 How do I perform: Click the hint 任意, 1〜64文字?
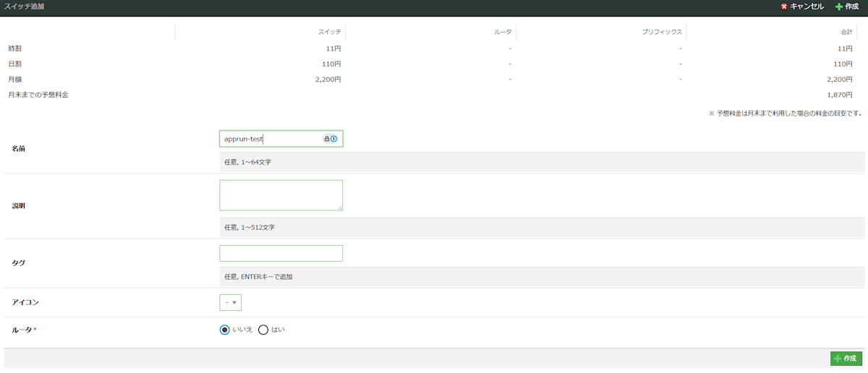(248, 163)
